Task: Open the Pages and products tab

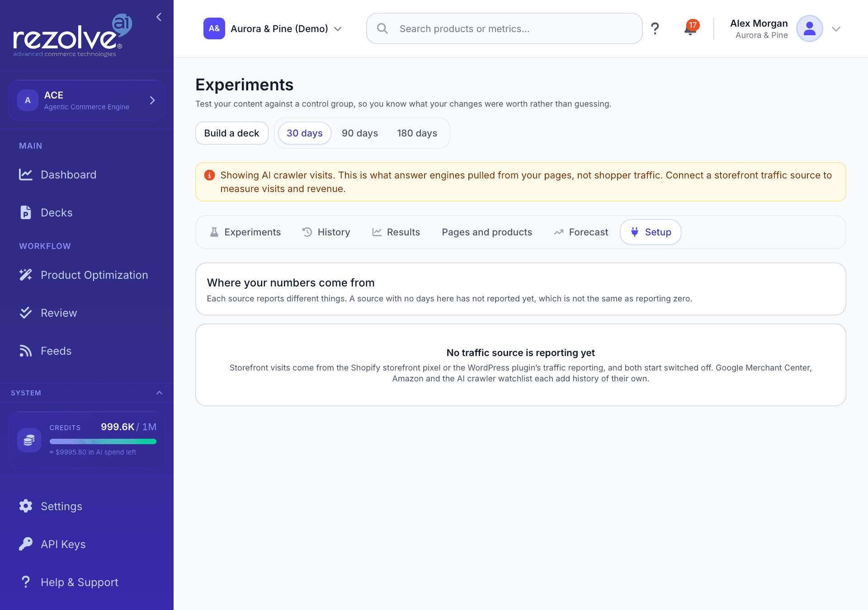Action: [487, 232]
